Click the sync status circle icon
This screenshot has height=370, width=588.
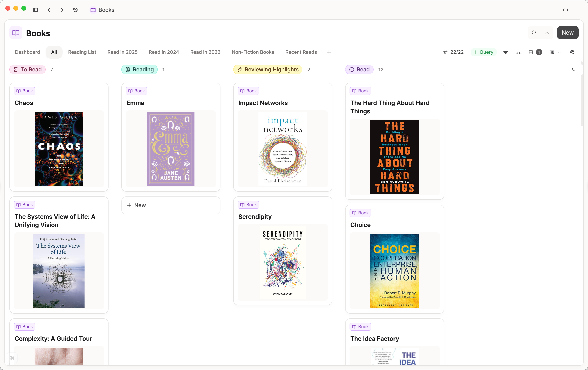click(566, 10)
